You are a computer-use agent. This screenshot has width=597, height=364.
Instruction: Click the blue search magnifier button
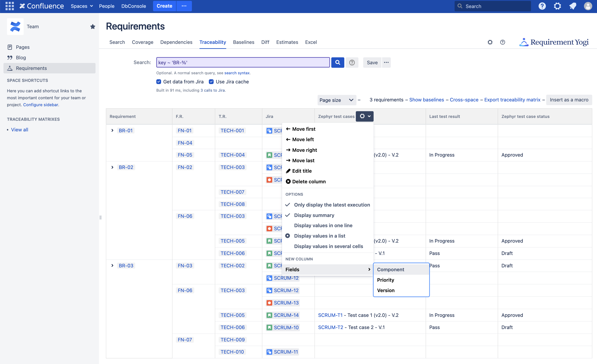(x=338, y=63)
